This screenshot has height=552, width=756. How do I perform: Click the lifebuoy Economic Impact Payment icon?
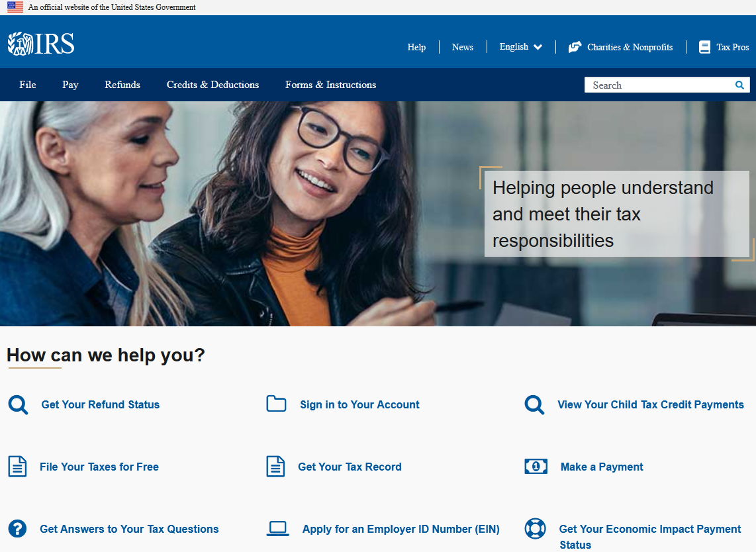coord(535,529)
